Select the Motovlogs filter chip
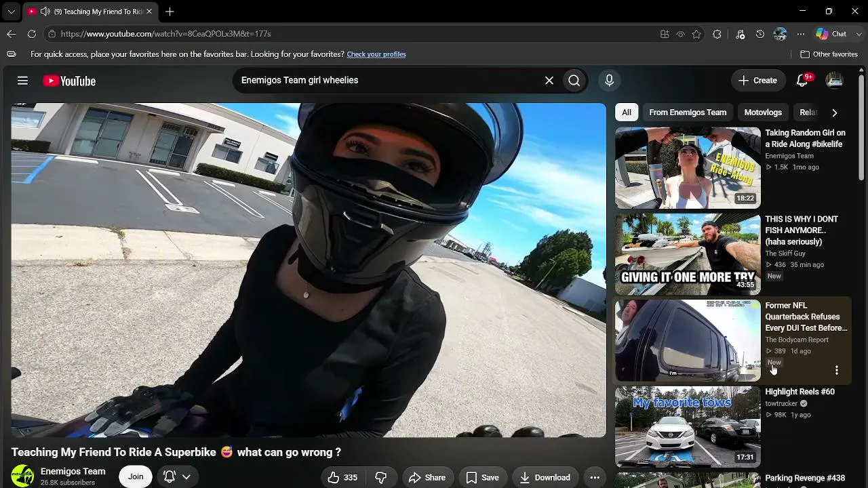Image resolution: width=868 pixels, height=488 pixels. click(763, 113)
